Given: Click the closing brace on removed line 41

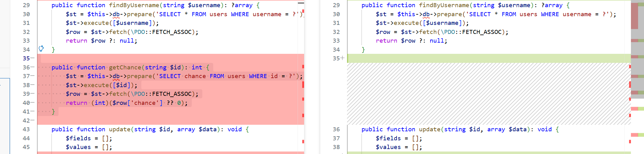Looking at the screenshot, I should 53,112.
